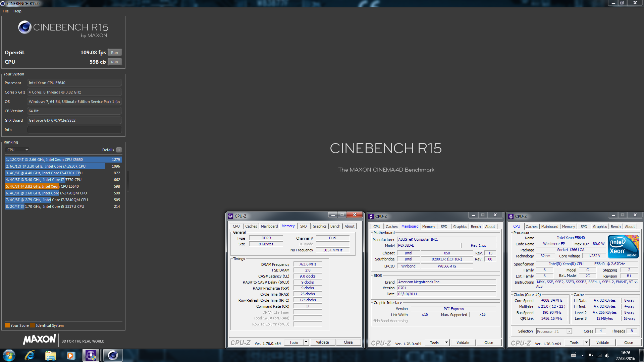Open Windows Media Player taskbar icon

pyautogui.click(x=71, y=355)
